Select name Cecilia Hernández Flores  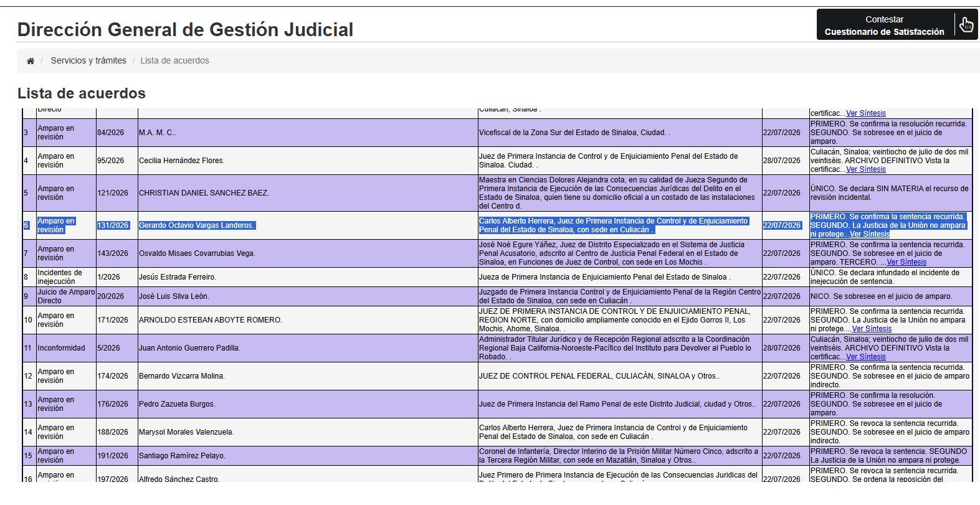(181, 161)
